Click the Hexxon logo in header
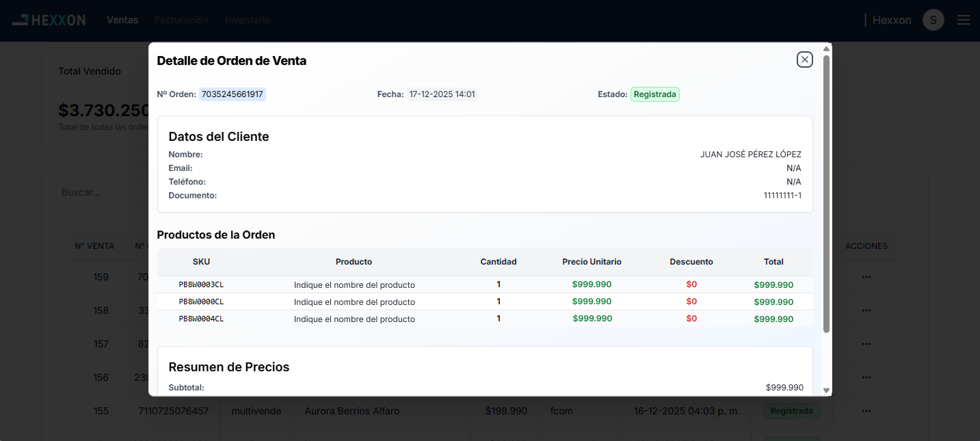 point(49,20)
